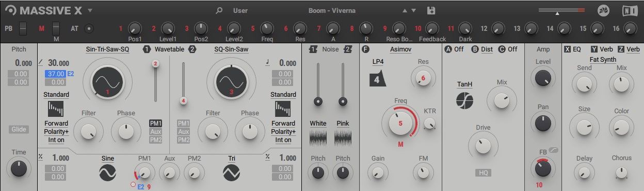
Task: Adjust the master volume meter slider
Action: coord(561,10)
